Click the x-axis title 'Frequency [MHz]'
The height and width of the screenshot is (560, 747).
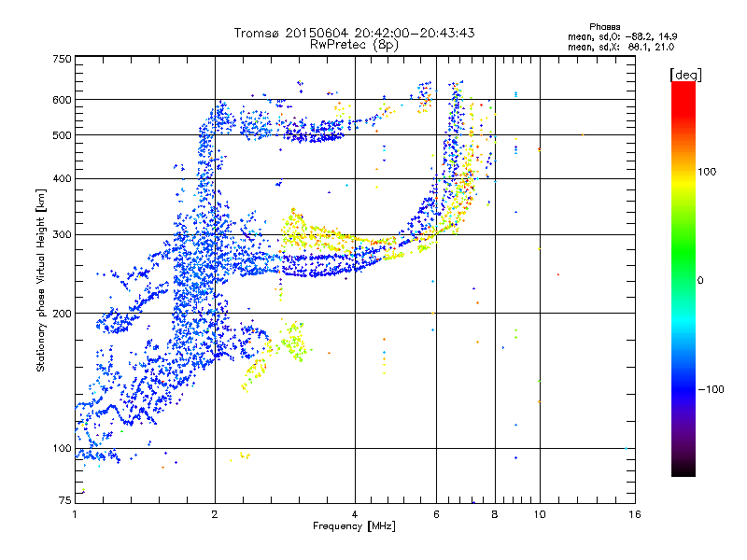click(x=354, y=526)
